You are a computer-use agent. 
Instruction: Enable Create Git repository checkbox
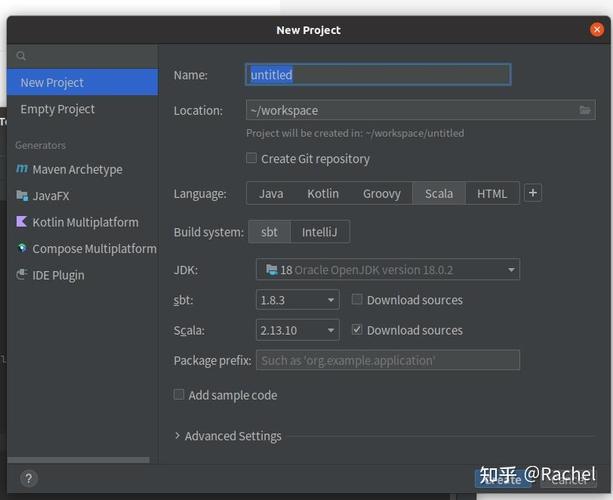point(251,158)
